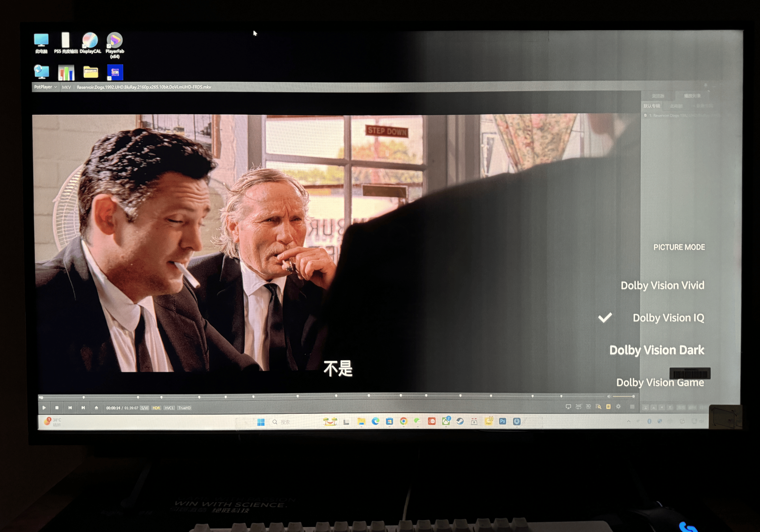Click the MKV format label in title bar
The height and width of the screenshot is (532, 760).
66,87
